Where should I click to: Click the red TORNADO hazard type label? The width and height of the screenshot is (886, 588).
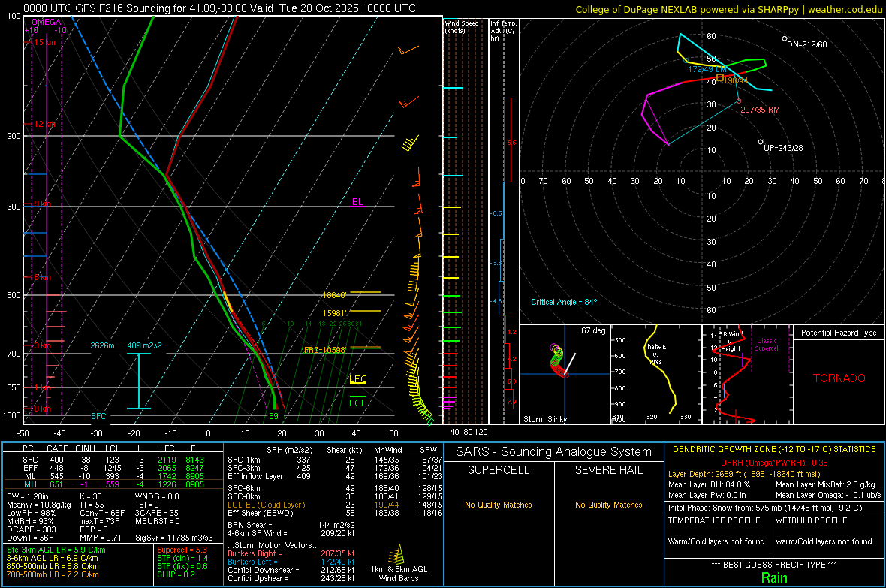tap(839, 378)
